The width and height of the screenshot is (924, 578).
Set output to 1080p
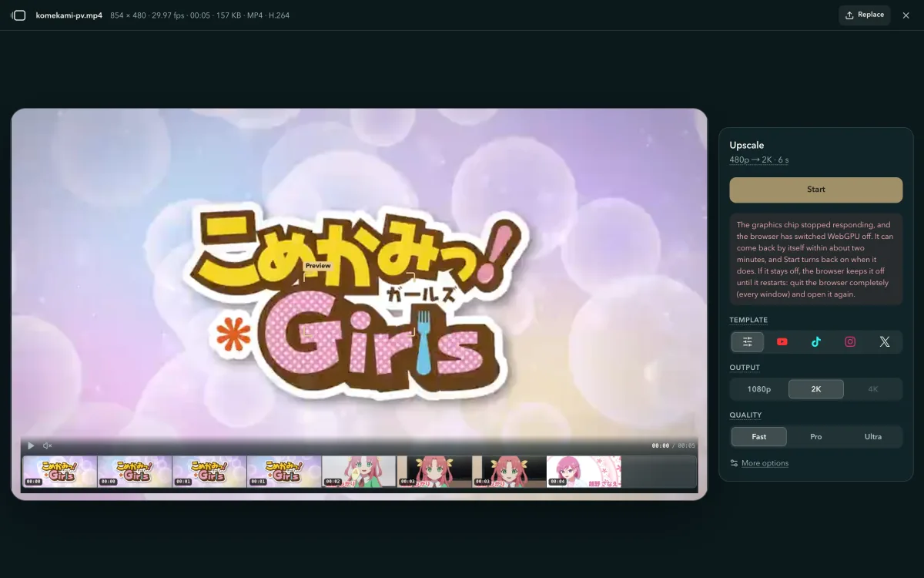[x=759, y=389]
